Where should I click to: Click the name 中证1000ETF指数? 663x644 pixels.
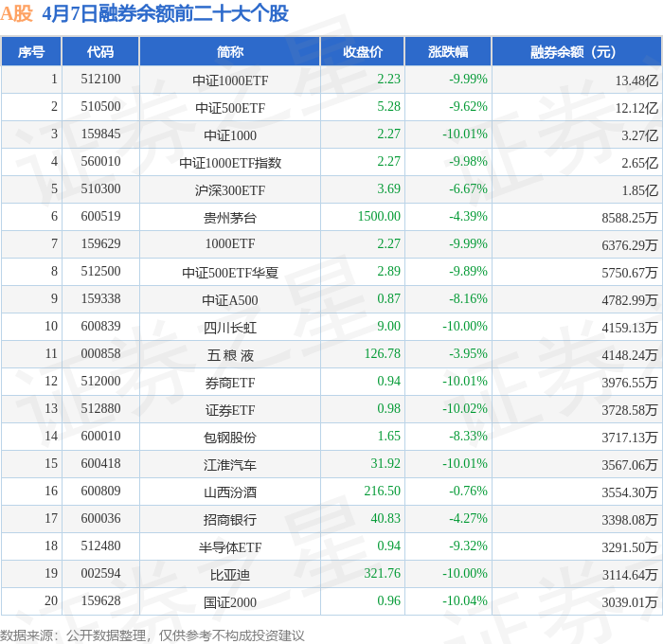point(230,163)
